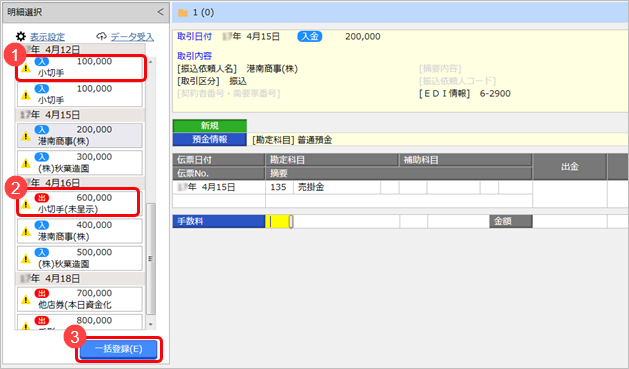
Task: Click the データ受入 cloud upload icon
Action: pyautogui.click(x=101, y=37)
